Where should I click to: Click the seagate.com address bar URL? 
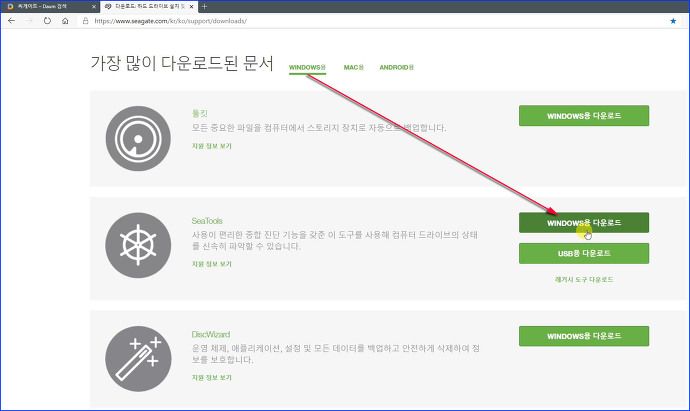point(170,21)
